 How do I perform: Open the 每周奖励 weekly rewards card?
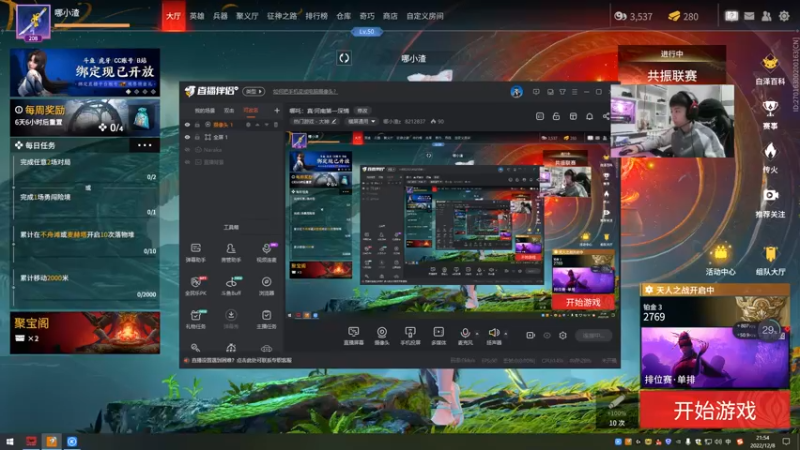tap(85, 117)
